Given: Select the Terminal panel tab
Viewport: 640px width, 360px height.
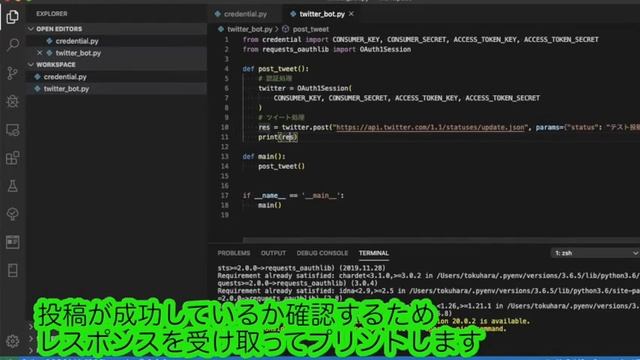Looking at the screenshot, I should tap(373, 253).
